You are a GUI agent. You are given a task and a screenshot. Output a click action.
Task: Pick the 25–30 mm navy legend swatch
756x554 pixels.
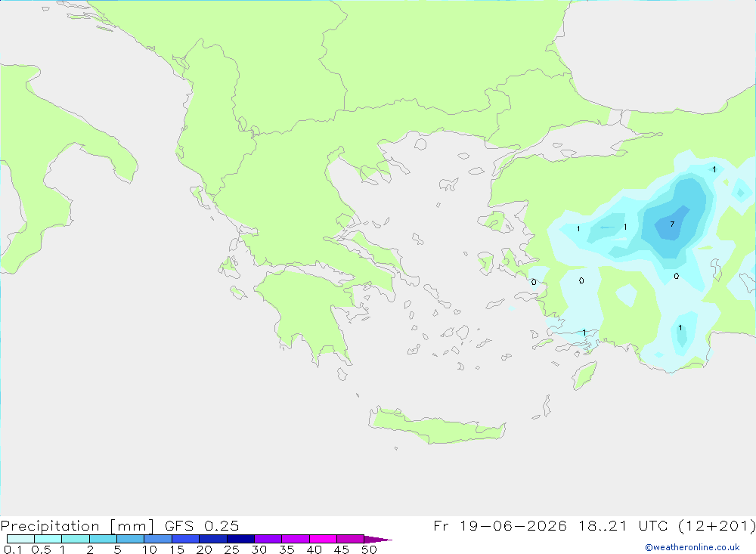240,539
